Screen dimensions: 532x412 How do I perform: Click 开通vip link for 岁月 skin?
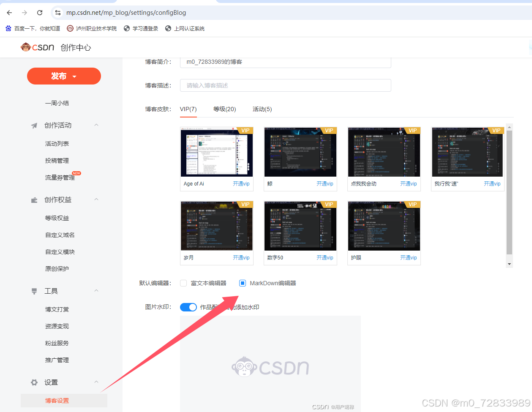coord(241,258)
